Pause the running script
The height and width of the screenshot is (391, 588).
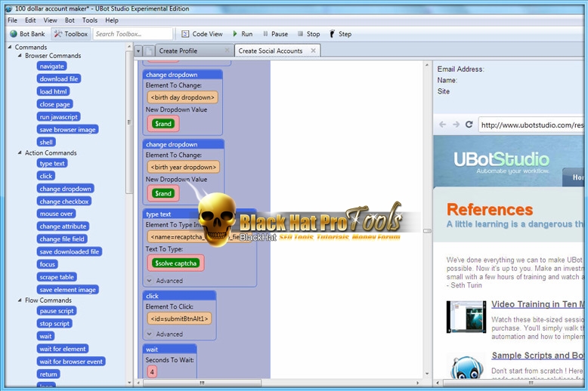pos(276,34)
